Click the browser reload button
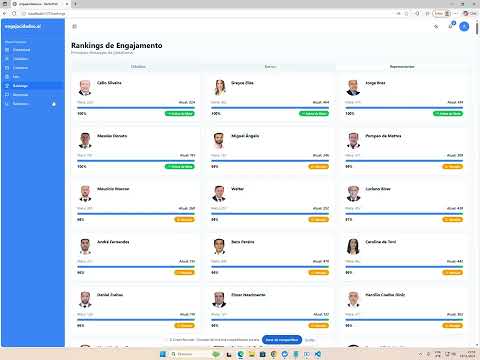 coord(14,14)
